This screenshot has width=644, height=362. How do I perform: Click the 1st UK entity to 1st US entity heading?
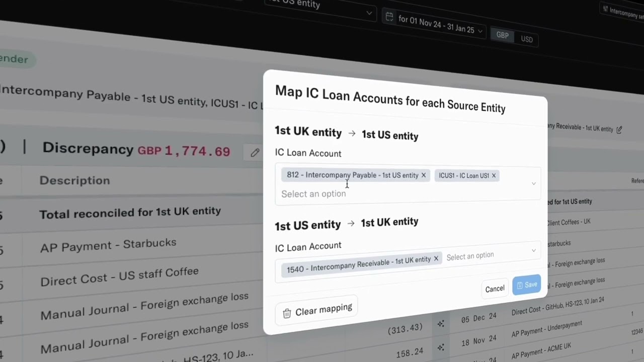click(x=346, y=133)
